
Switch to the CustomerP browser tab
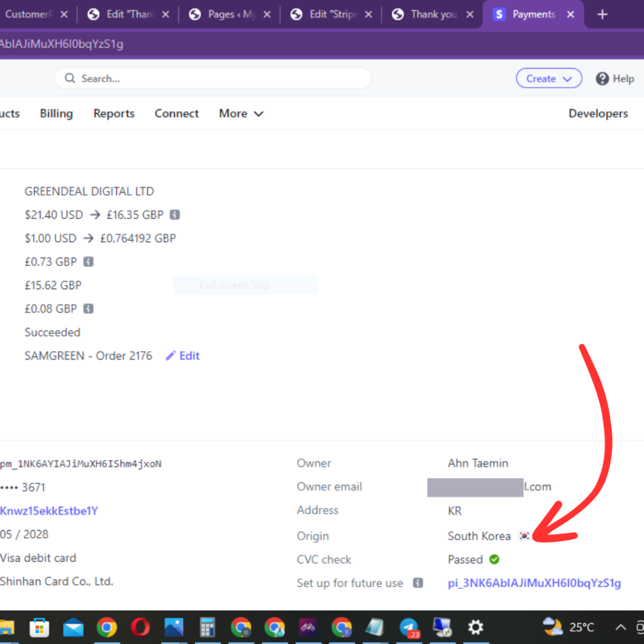click(x=29, y=14)
